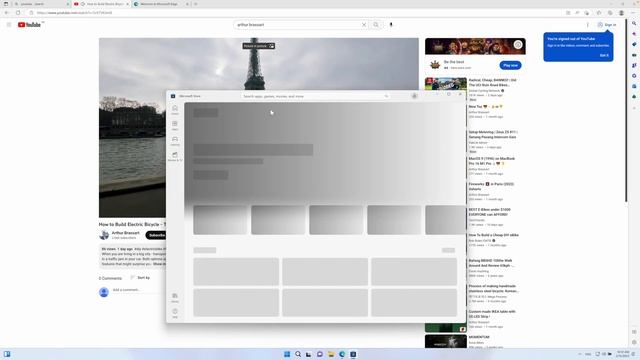Focus the Microsoft Store search box
640x360 pixels.
[x=315, y=96]
